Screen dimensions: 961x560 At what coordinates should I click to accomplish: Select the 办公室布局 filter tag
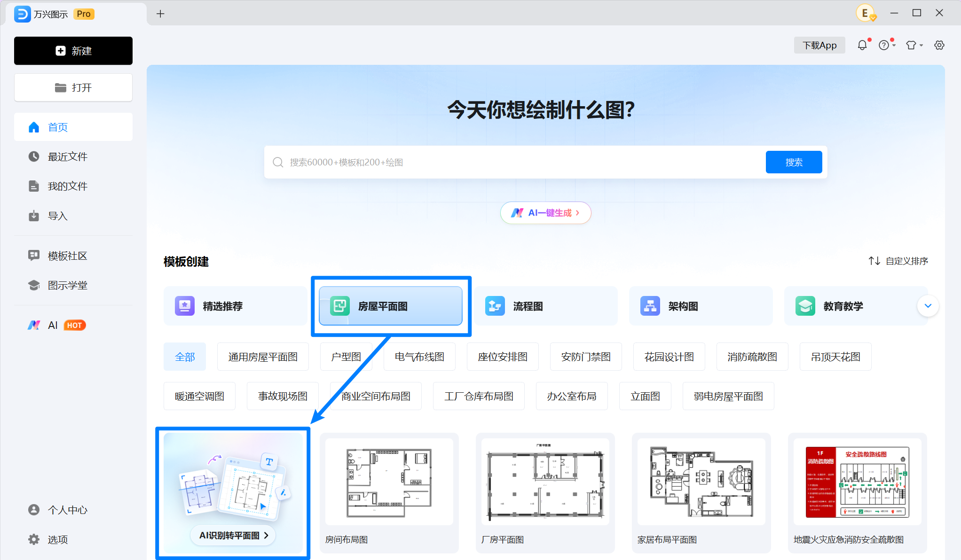572,396
